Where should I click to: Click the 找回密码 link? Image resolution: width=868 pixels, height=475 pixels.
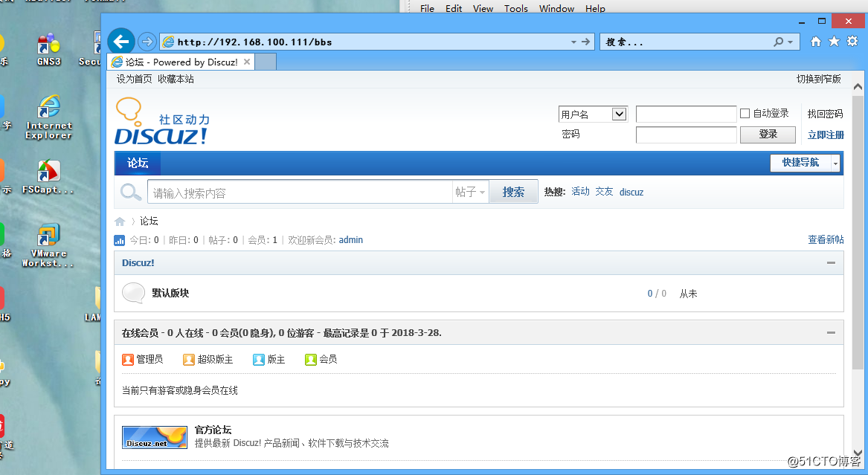[x=825, y=114]
